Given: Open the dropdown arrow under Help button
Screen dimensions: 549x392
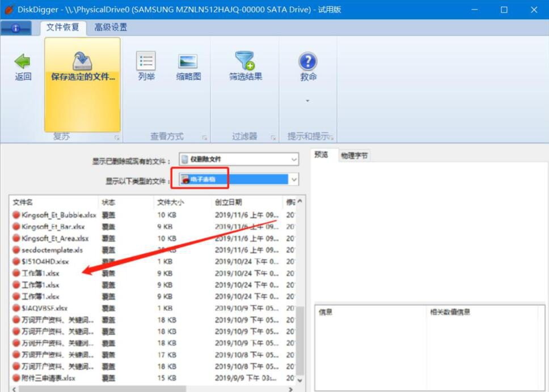Looking at the screenshot, I should (x=307, y=101).
